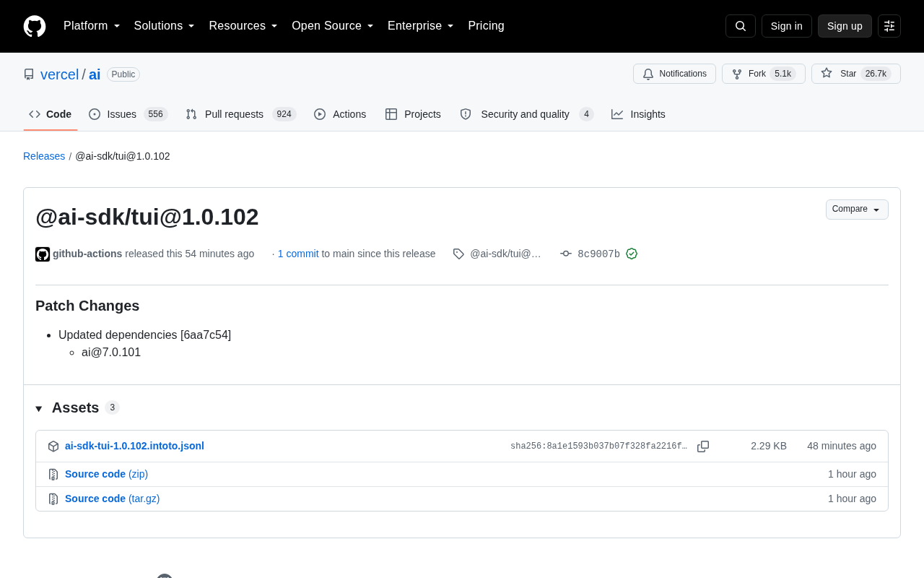Expand the Resources menu
This screenshot has height=578, width=924.
tap(243, 26)
